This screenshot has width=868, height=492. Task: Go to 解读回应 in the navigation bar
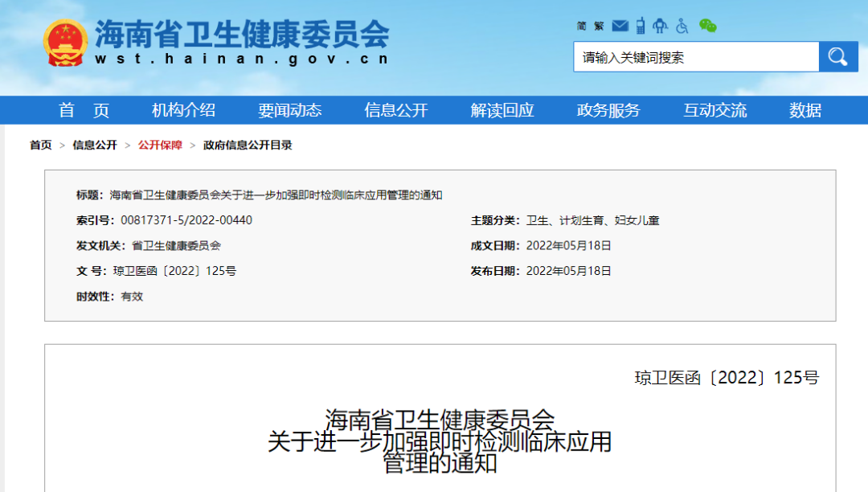click(x=502, y=111)
